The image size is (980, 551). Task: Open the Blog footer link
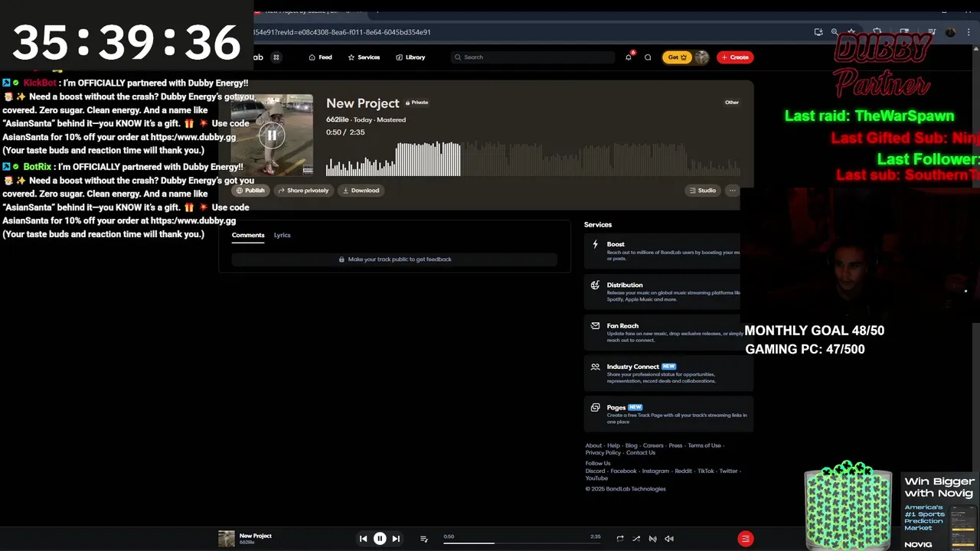pos(631,445)
